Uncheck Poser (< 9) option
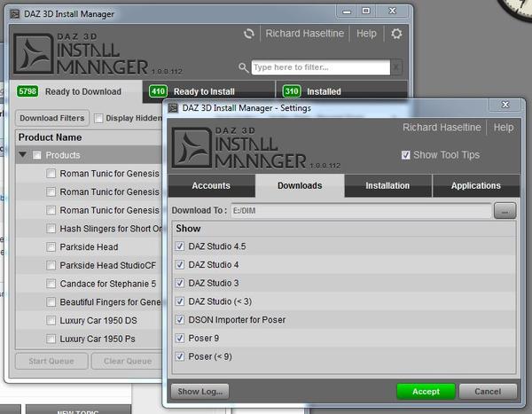Viewport: 532px width, 414px height. (179, 356)
